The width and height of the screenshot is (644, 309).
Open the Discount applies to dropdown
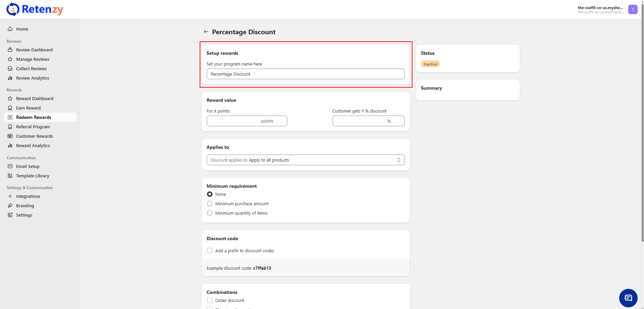pyautogui.click(x=305, y=160)
